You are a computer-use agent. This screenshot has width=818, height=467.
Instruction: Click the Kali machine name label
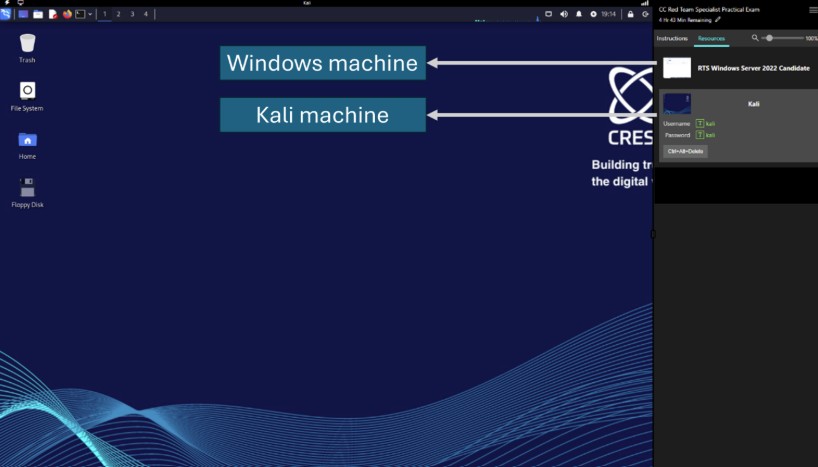[753, 104]
